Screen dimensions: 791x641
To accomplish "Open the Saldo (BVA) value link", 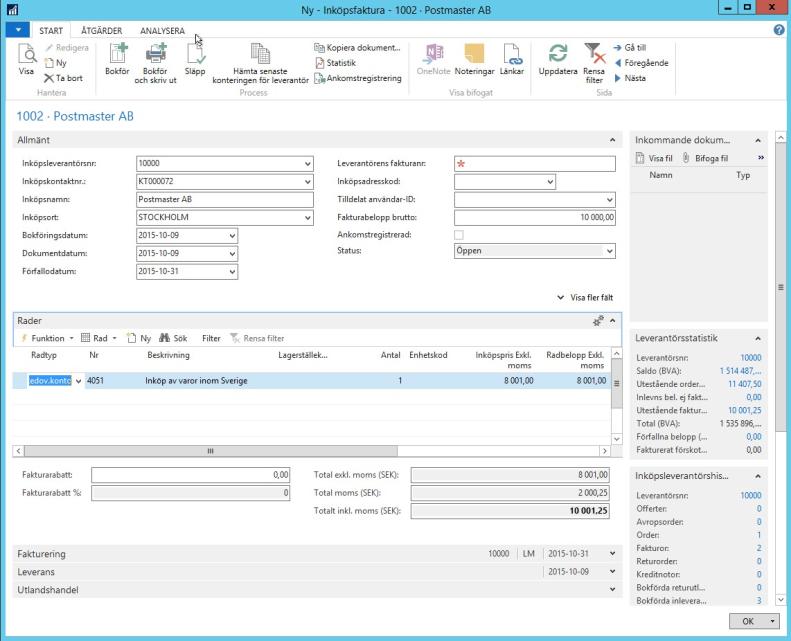I will [x=741, y=371].
